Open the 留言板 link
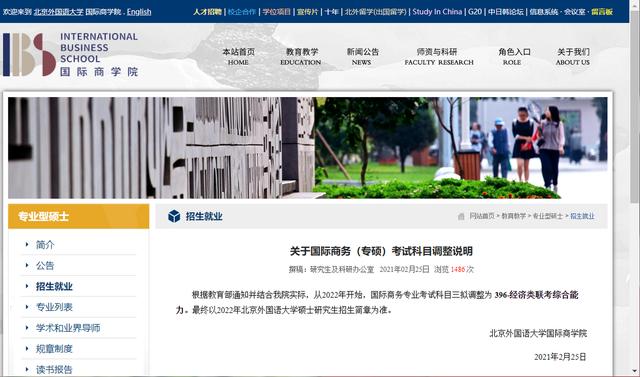 602,12
